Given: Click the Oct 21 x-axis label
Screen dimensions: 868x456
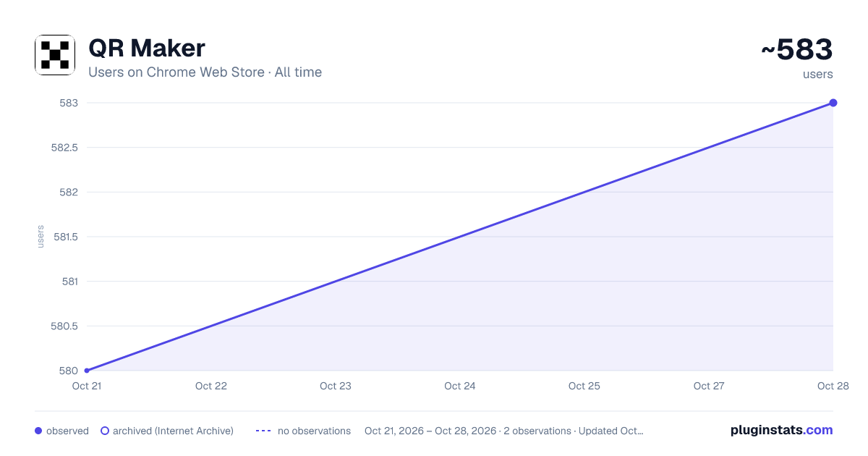Looking at the screenshot, I should coord(87,386).
